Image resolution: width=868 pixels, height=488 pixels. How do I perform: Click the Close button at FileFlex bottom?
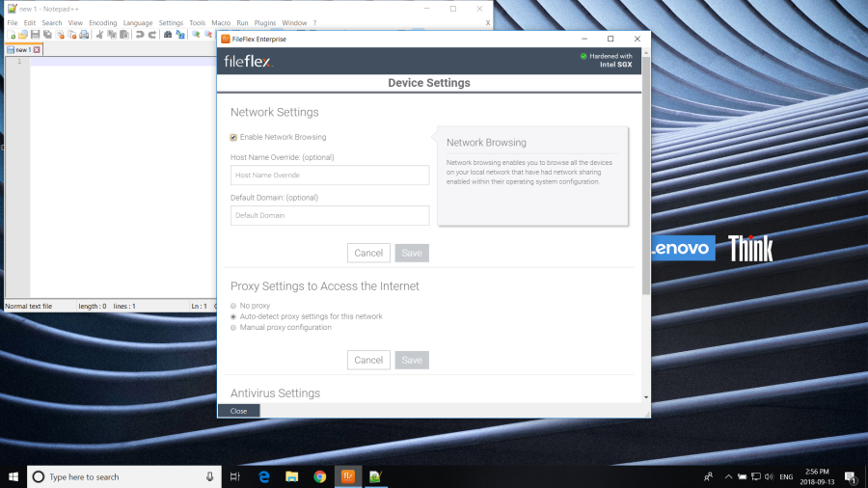coord(238,411)
